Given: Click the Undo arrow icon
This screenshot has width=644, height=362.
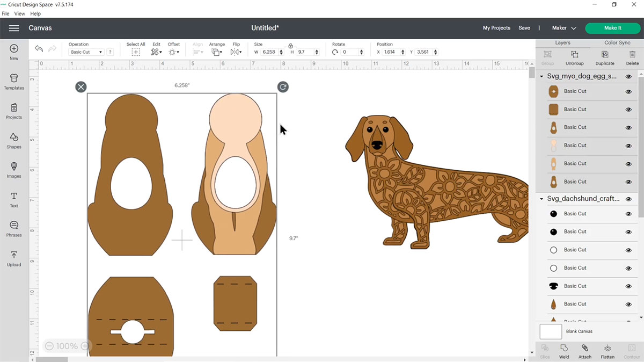Looking at the screenshot, I should click(x=39, y=49).
